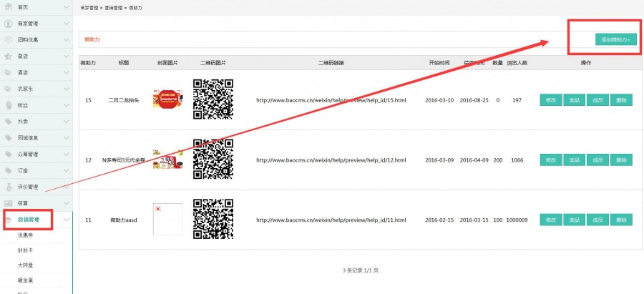Click the cover image of 二月二龙抬头
Screen dimensions: 644x294
point(168,99)
